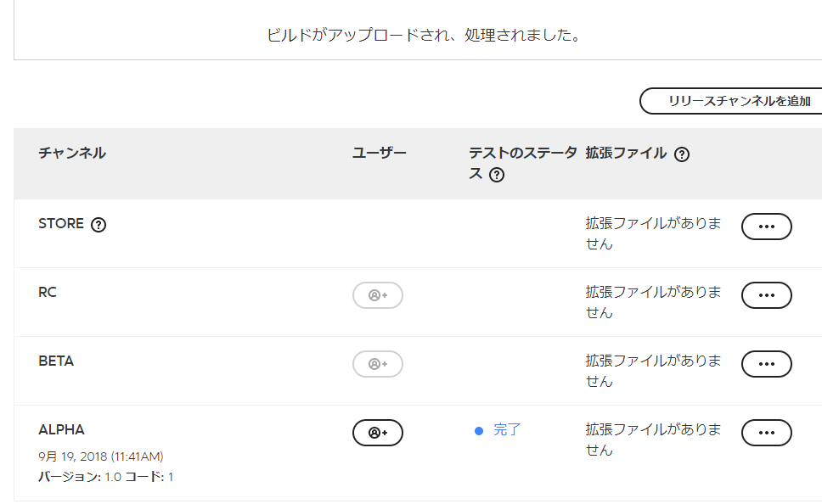Add users to the BETA channel
The height and width of the screenshot is (504, 822).
[x=377, y=364]
